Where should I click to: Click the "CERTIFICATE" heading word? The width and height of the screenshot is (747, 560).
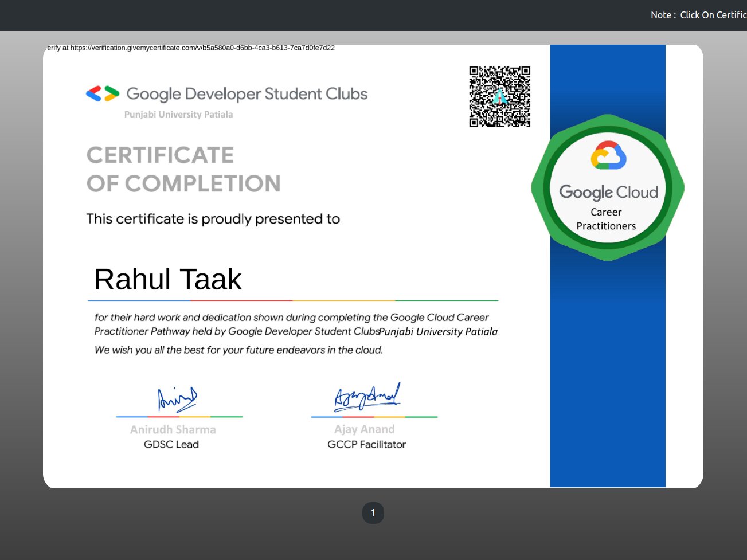(x=161, y=155)
